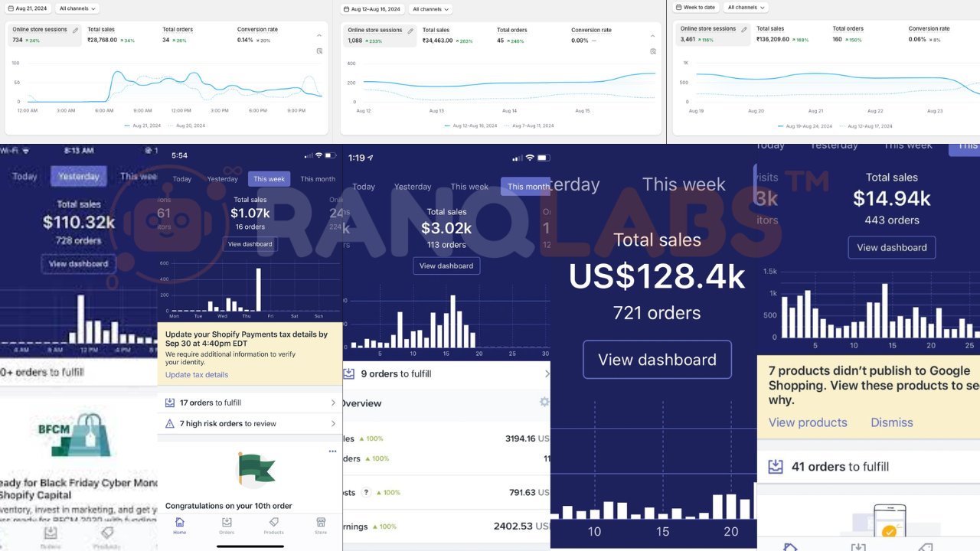Click report icon under ₹34,463.00 metrics chevron
980x551 pixels.
(653, 51)
